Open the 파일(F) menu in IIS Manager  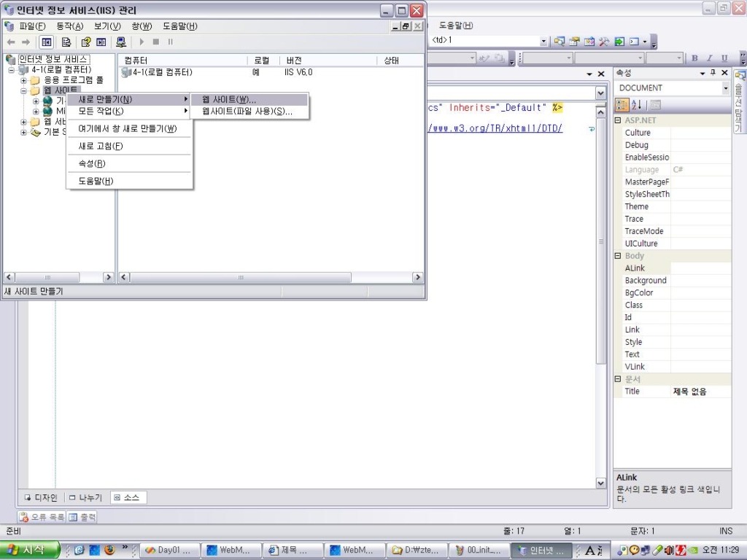pyautogui.click(x=32, y=26)
